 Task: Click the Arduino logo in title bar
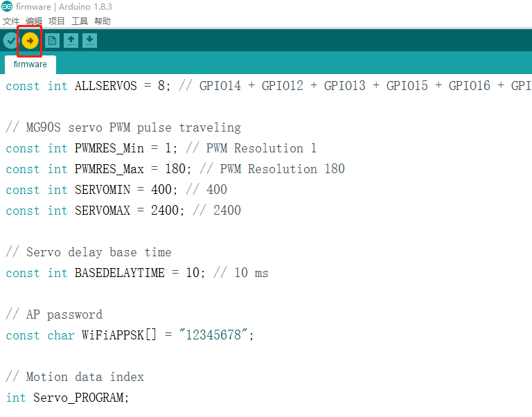point(7,7)
